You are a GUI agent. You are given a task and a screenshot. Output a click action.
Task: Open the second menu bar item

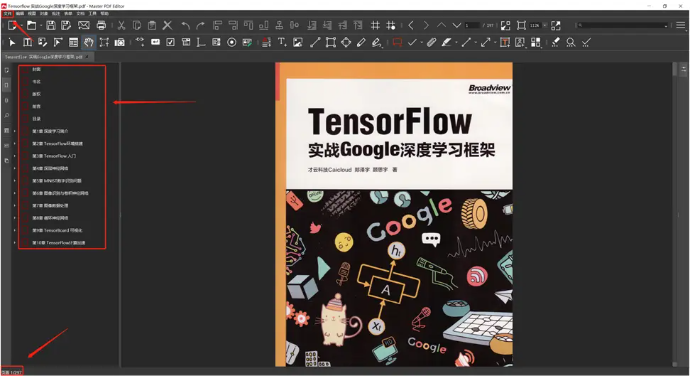point(20,14)
